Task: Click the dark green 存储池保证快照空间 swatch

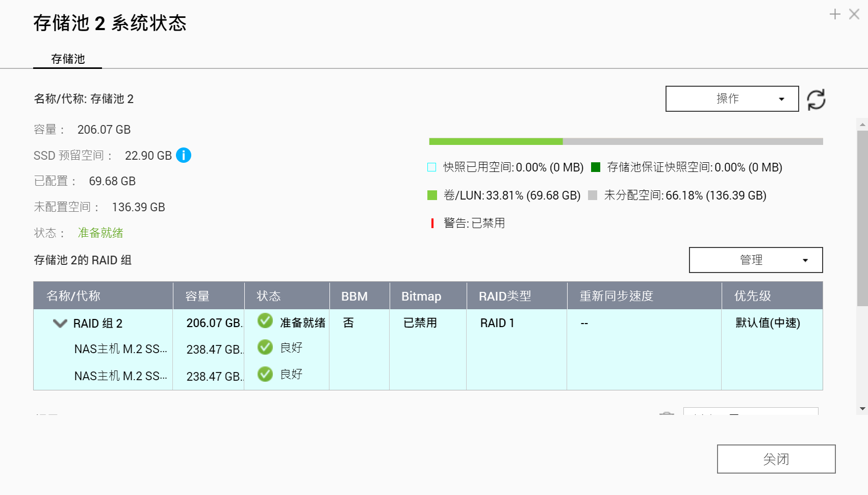Action: pos(596,167)
